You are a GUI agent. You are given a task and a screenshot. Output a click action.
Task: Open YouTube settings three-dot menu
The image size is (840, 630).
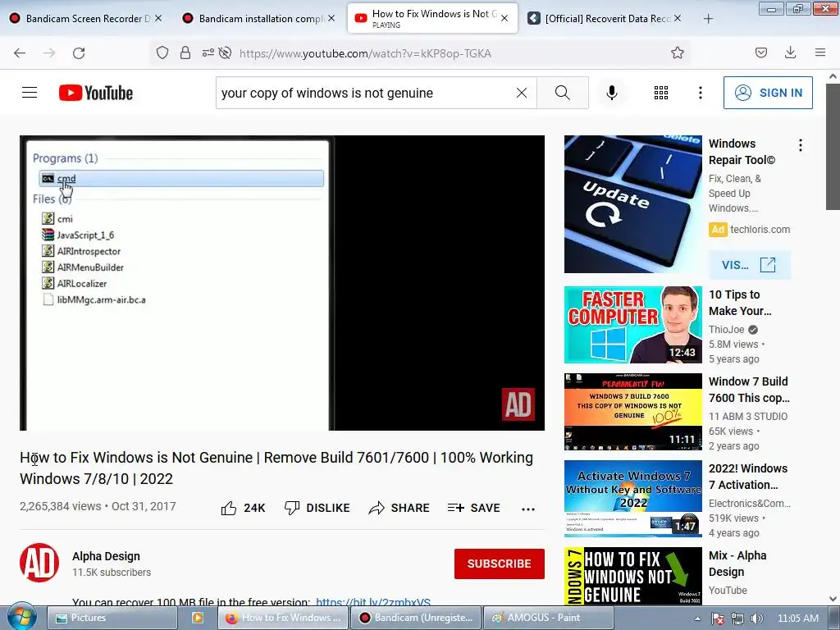tap(701, 93)
